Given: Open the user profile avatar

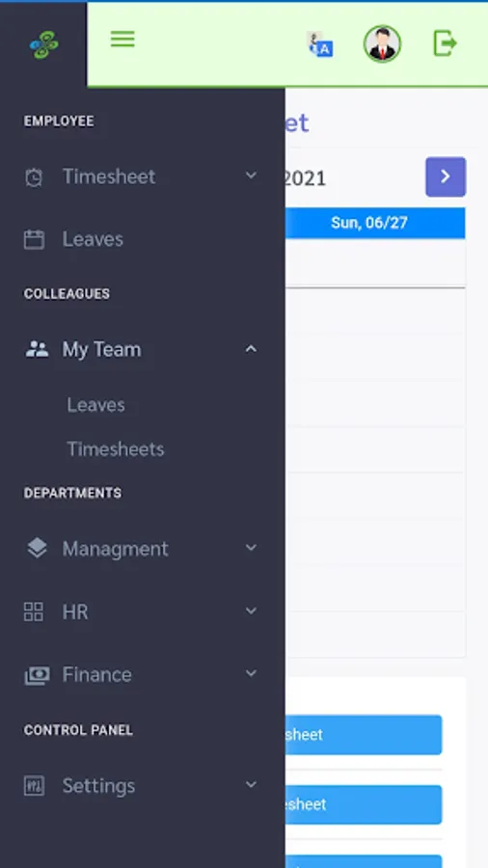Looking at the screenshot, I should pos(382,43).
